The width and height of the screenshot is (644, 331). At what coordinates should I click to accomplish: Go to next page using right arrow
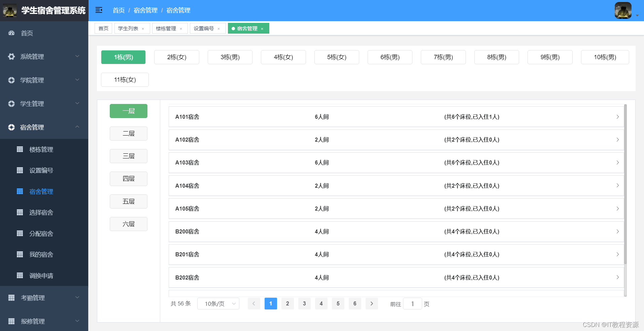372,303
